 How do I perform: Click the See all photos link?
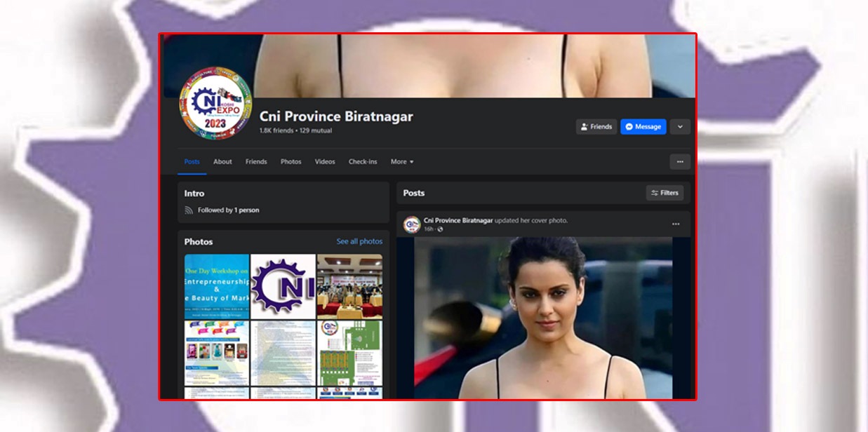[359, 241]
